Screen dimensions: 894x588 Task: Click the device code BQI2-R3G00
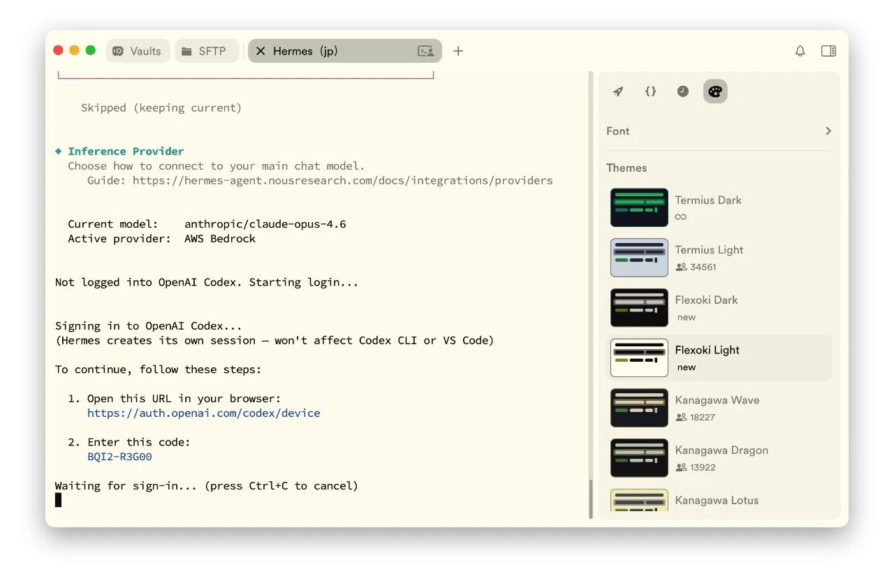[119, 457]
